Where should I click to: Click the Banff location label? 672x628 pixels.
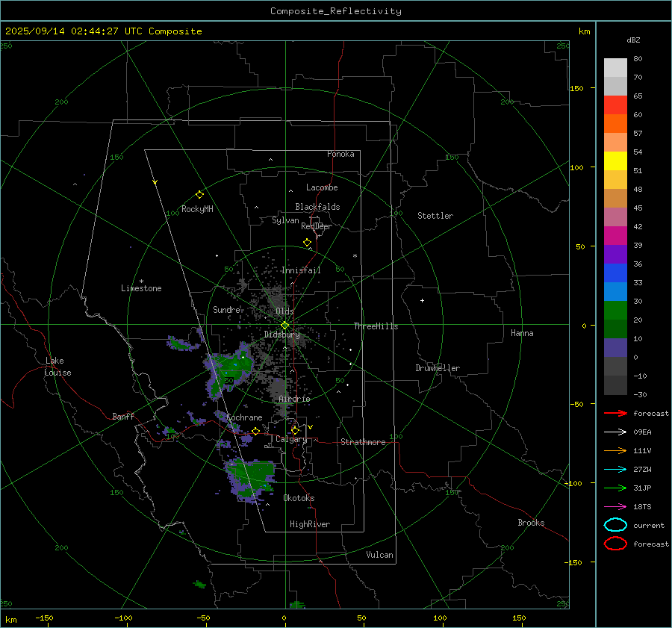click(123, 416)
